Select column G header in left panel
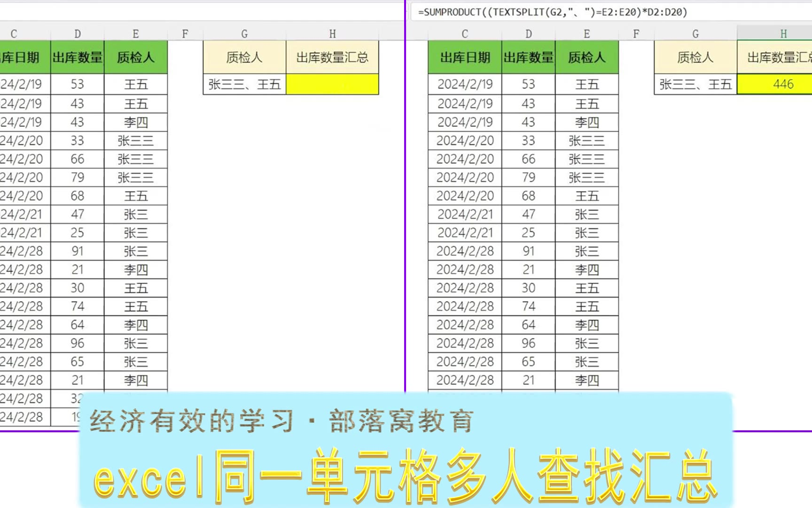Image resolution: width=812 pixels, height=508 pixels. (244, 34)
